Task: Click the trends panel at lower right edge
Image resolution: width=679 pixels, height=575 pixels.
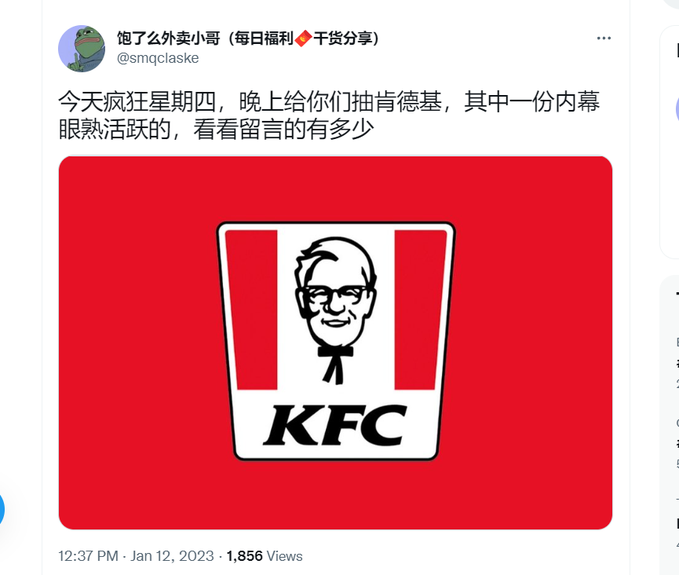Action: click(x=670, y=425)
